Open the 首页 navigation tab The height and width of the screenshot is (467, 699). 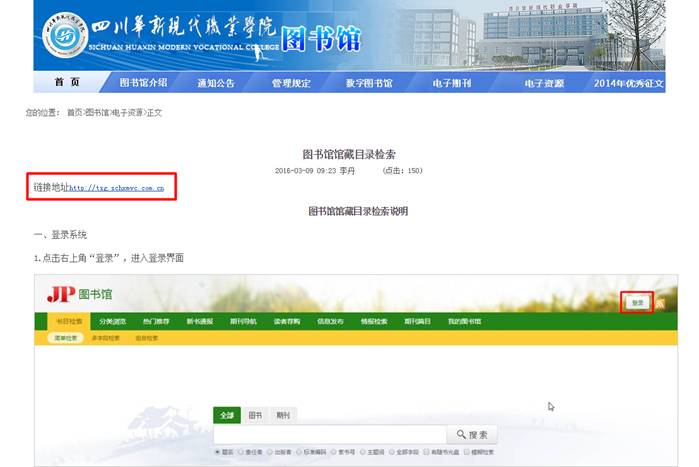pyautogui.click(x=67, y=83)
